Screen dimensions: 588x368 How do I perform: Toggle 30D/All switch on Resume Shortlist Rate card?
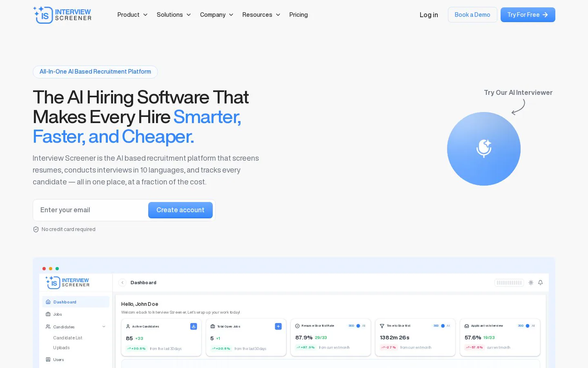pyautogui.click(x=358, y=326)
